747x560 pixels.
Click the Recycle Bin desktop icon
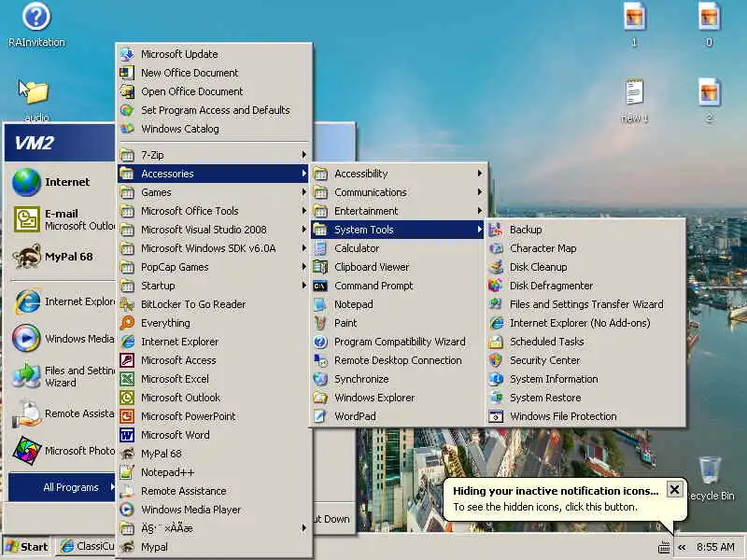tap(710, 469)
